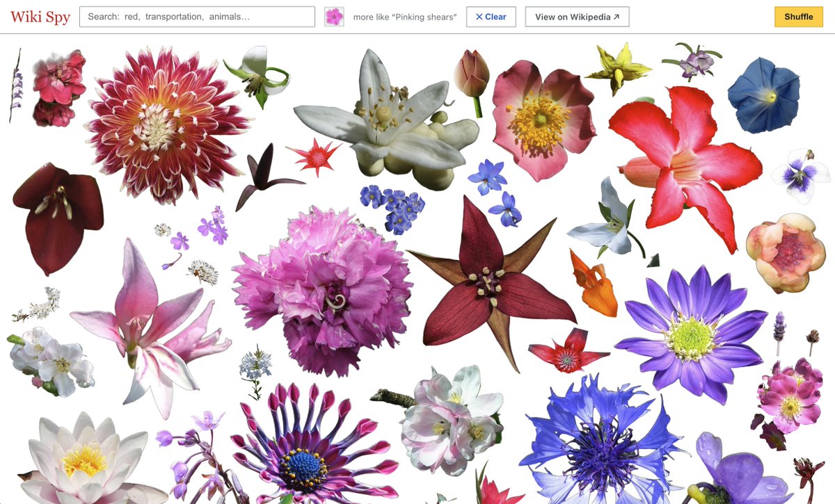
Task: Select the pink frilly carnation flower
Action: [322, 291]
